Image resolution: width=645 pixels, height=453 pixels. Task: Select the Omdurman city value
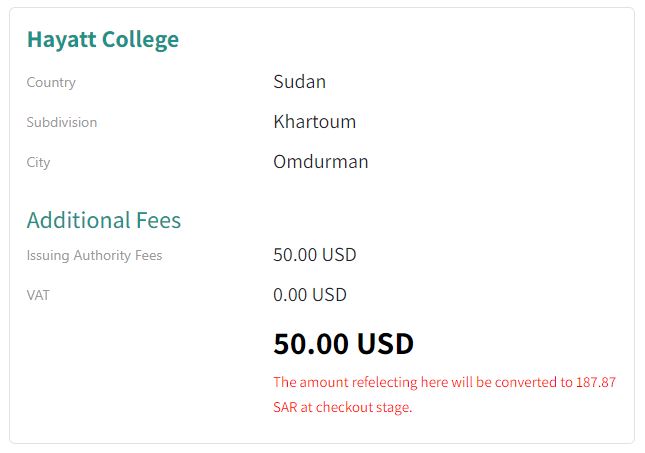320,162
